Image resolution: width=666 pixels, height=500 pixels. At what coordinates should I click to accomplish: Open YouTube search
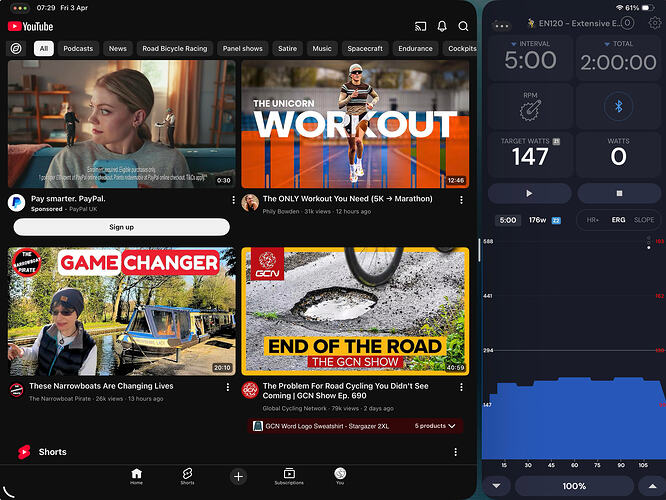[x=463, y=25]
